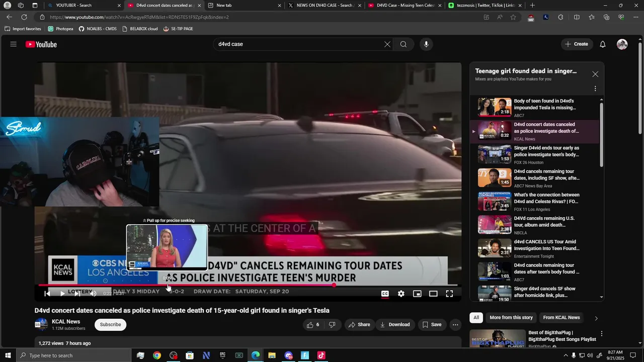This screenshot has width=644, height=362.
Task: Switch to the NEWS ON DV4D CASE tab
Action: [324, 6]
